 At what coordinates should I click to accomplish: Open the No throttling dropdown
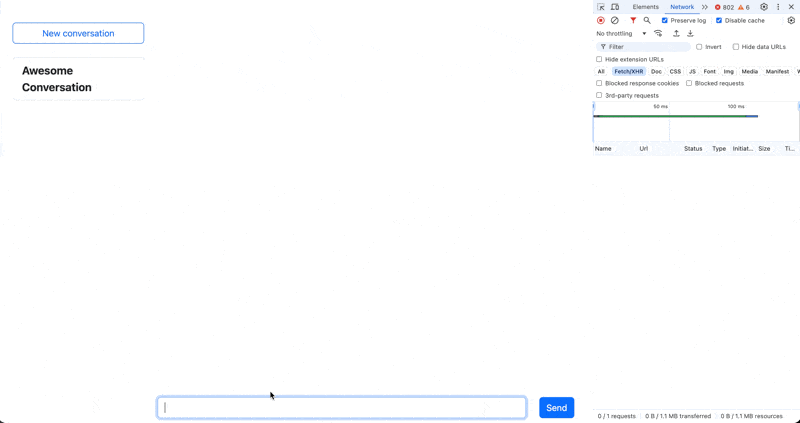pyautogui.click(x=621, y=34)
